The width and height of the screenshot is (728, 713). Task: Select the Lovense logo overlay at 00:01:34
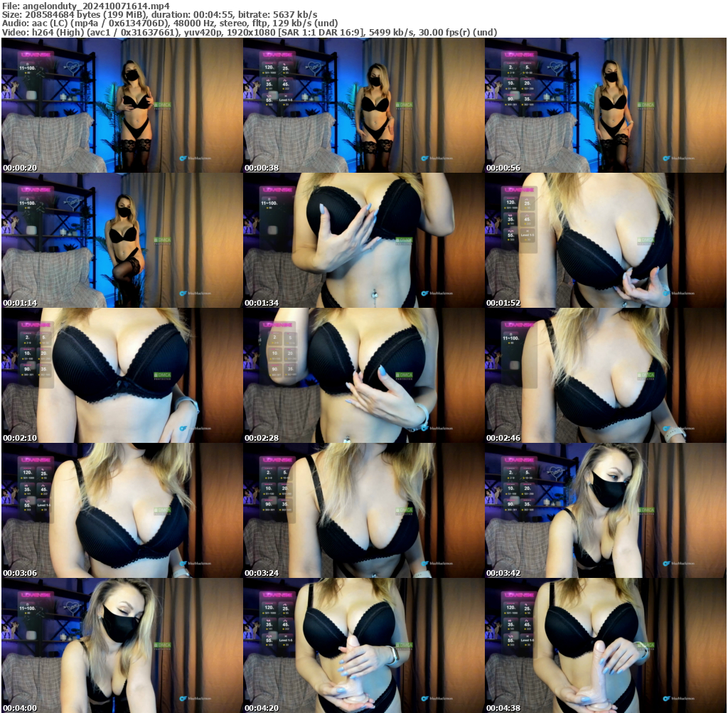pos(277,190)
